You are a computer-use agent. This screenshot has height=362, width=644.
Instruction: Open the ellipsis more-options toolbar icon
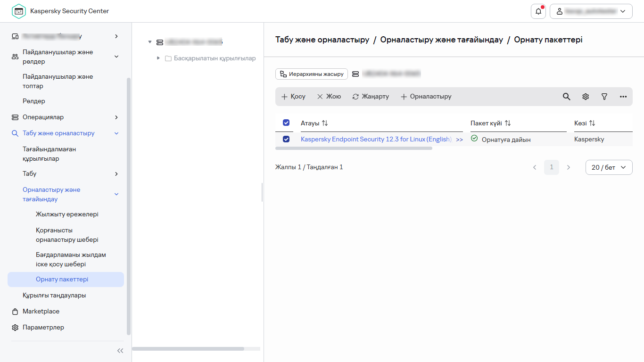(623, 96)
